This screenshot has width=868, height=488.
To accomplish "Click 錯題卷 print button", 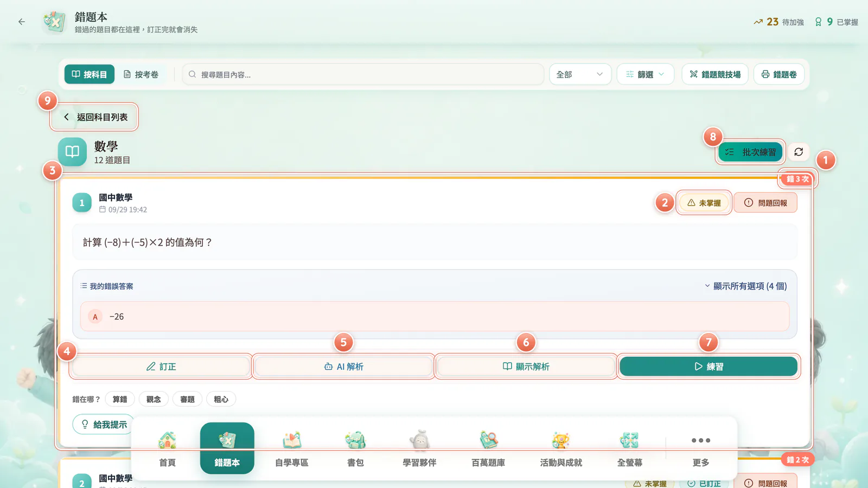I will tap(778, 74).
